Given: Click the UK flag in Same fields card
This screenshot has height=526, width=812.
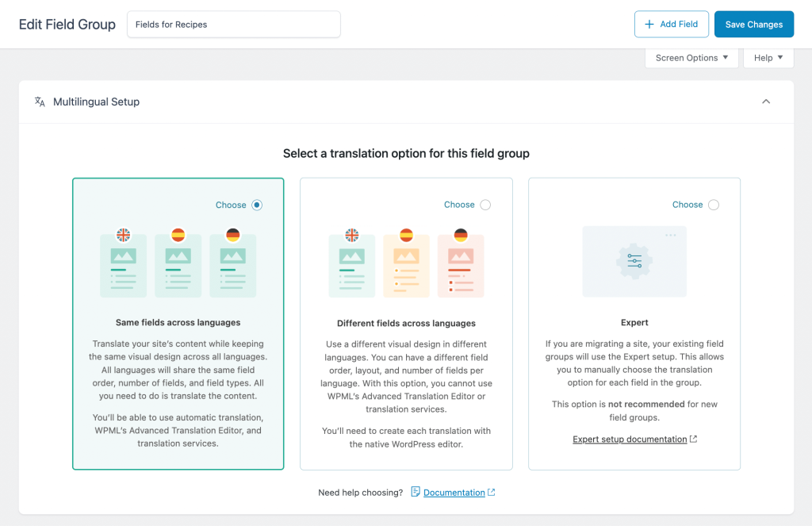Looking at the screenshot, I should tap(123, 235).
